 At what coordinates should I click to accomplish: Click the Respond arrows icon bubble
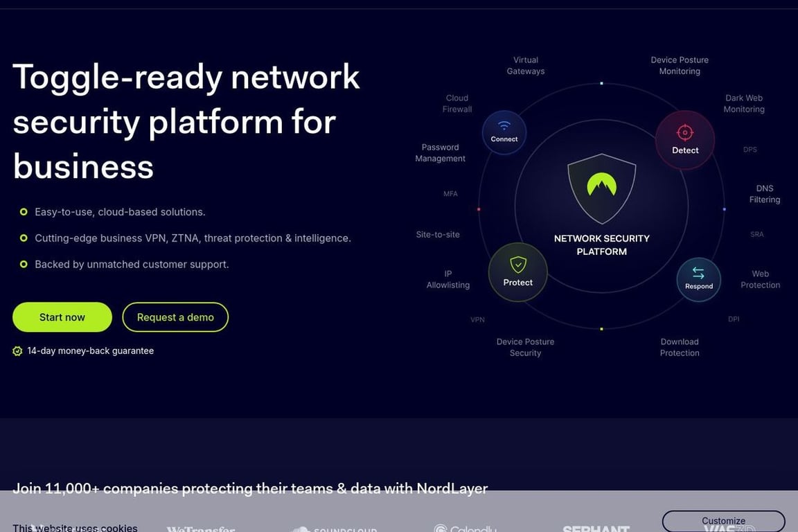[698, 279]
